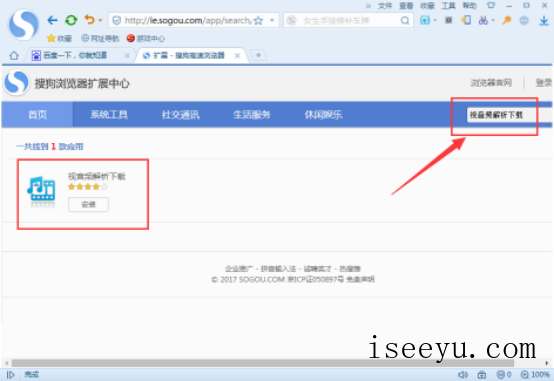
Task: Click the Sogou account avatar logo
Action: tap(23, 25)
